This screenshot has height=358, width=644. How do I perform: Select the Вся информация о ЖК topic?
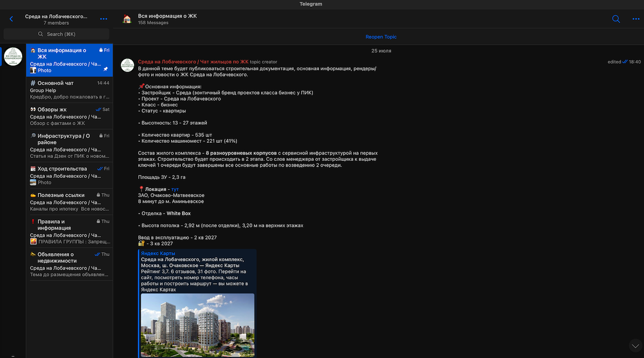point(69,60)
